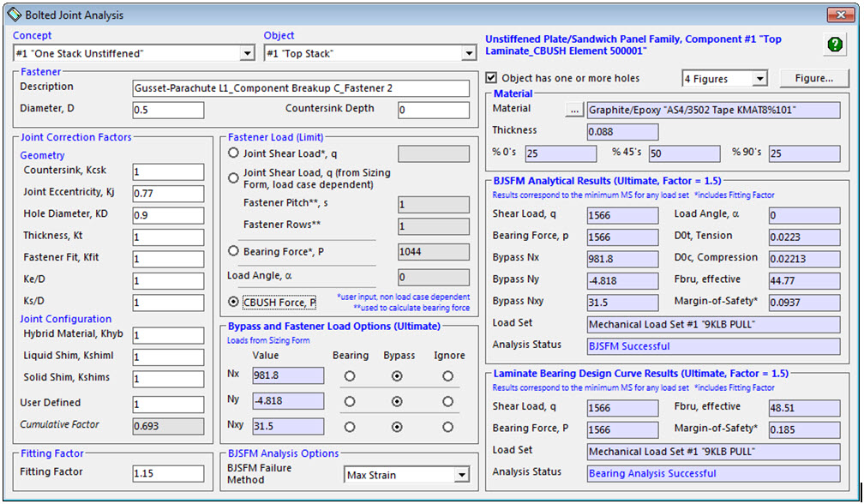864x504 pixels.
Task: Click the Bypass Nx result field
Action: (622, 259)
